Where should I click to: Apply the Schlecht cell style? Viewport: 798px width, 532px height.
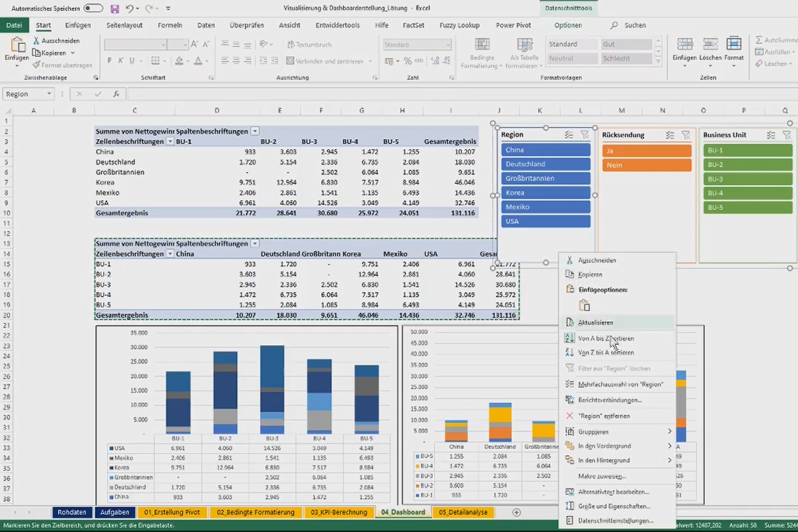click(626, 59)
